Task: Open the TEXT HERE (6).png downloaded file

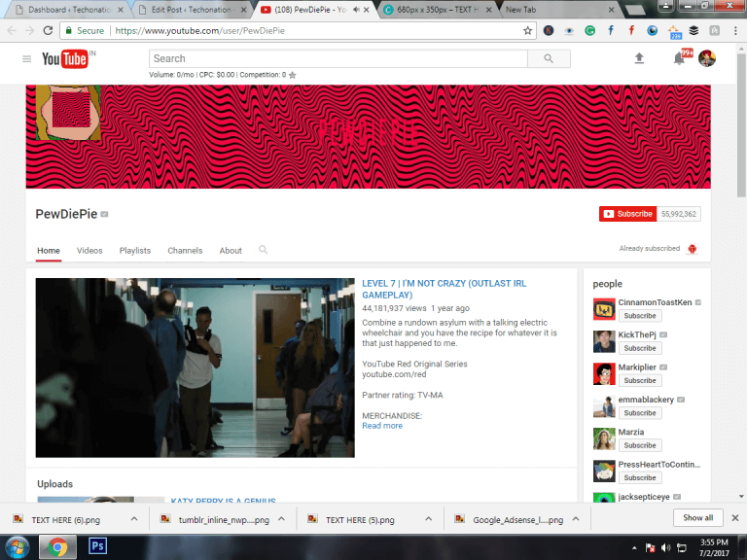Action: [x=66, y=520]
